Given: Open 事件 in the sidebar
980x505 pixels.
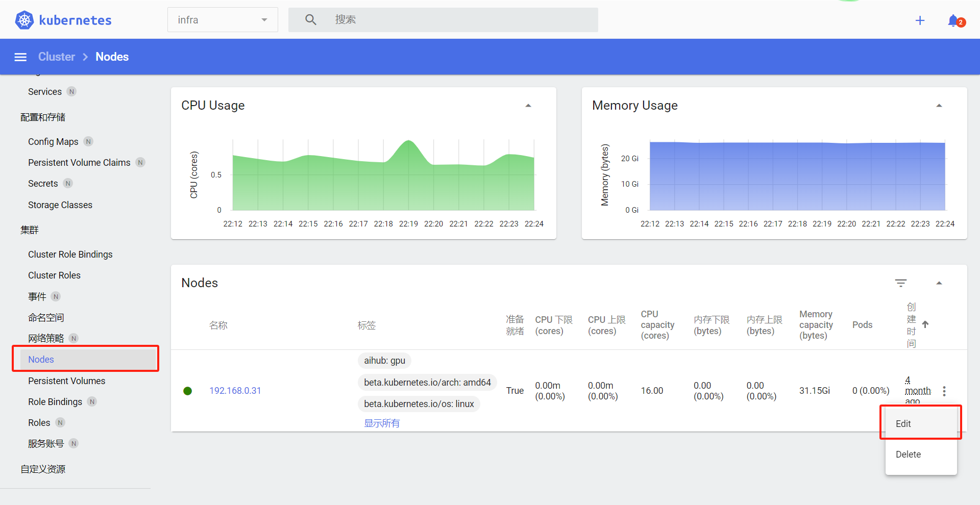Looking at the screenshot, I should point(37,296).
